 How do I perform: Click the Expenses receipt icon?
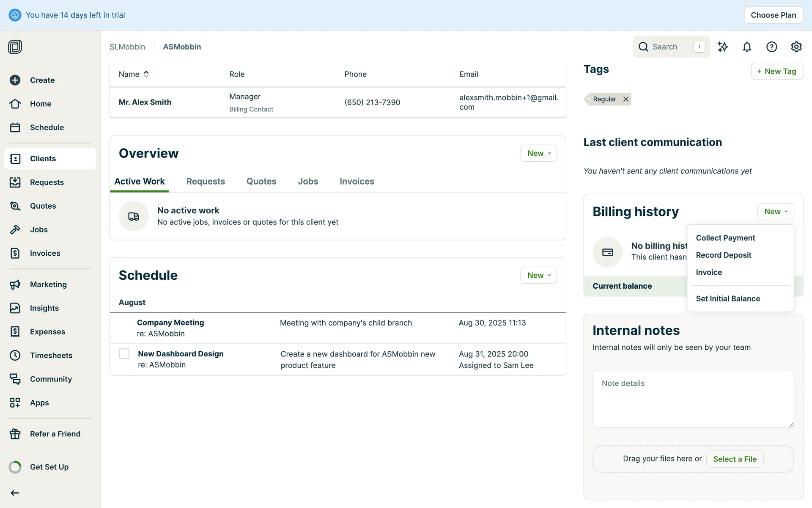tap(15, 331)
